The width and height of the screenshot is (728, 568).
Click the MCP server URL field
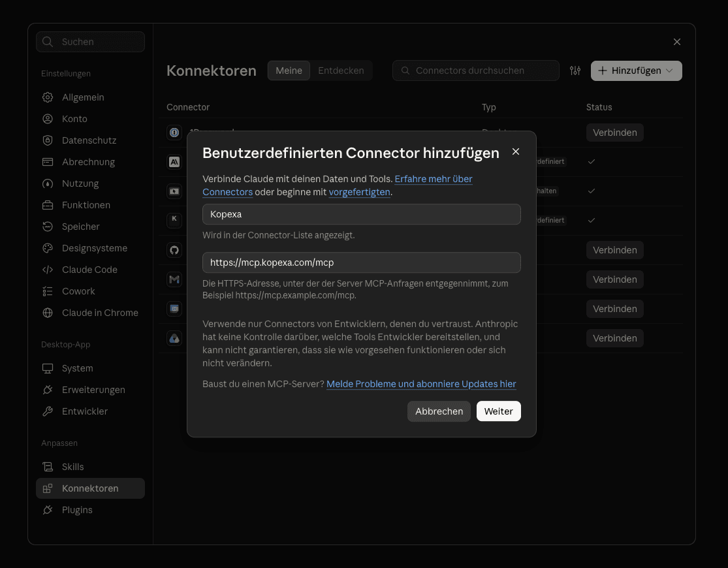point(362,262)
